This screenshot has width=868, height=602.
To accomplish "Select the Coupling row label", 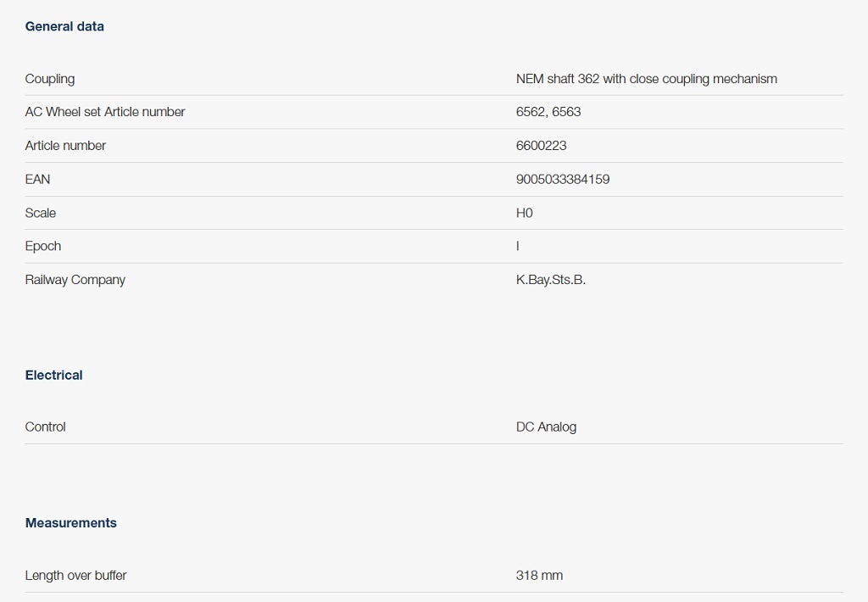I will [x=50, y=79].
